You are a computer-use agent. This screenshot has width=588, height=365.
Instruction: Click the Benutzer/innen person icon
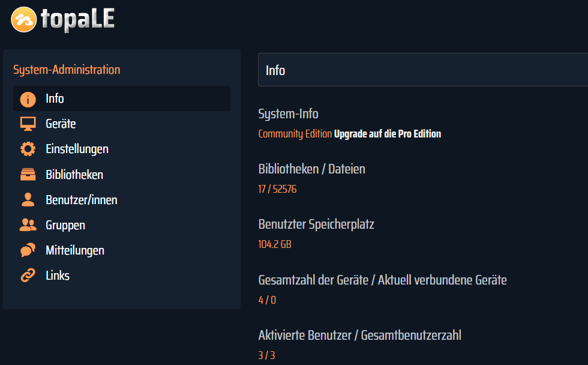click(x=28, y=200)
